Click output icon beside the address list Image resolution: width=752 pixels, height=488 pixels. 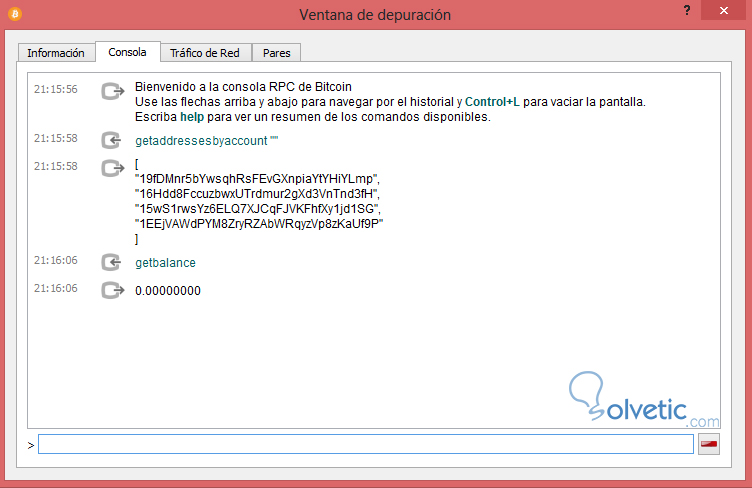pos(113,168)
